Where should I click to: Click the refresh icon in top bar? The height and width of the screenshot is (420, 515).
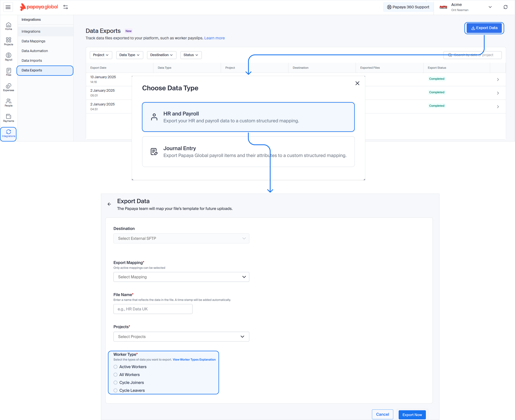505,7
